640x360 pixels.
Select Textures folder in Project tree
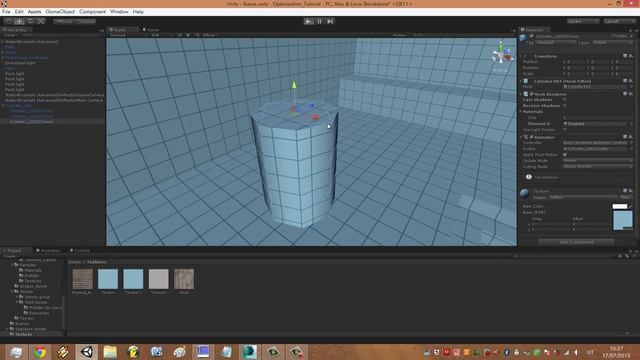(20, 334)
